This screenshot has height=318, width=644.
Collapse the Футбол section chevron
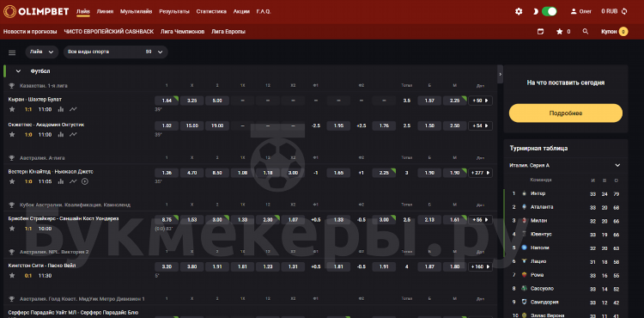18,71
